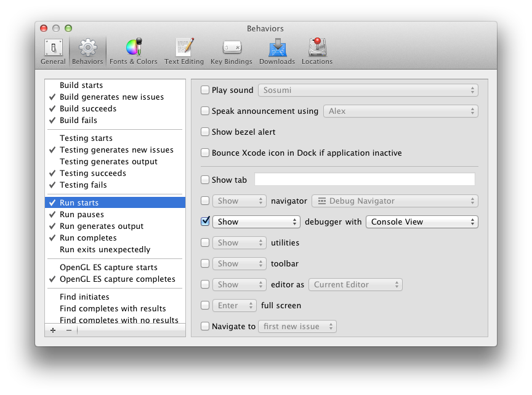Select the Run completes behavior

click(x=115, y=238)
